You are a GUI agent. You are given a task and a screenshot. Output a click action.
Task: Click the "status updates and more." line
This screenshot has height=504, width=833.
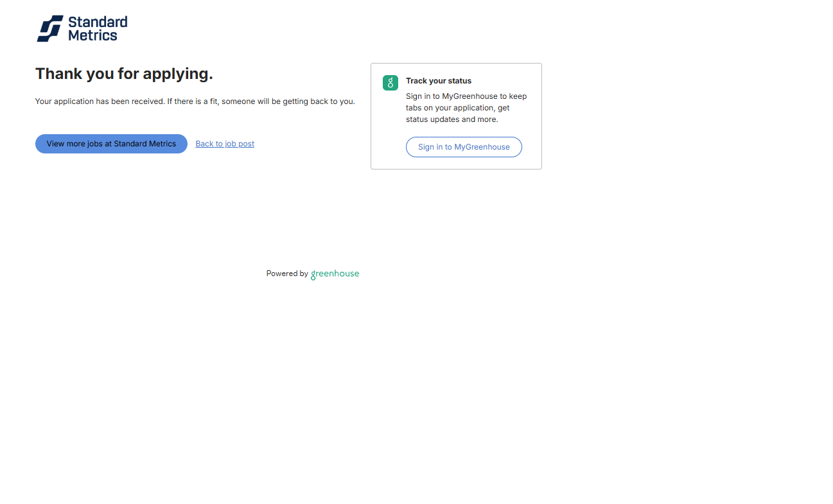(x=452, y=119)
